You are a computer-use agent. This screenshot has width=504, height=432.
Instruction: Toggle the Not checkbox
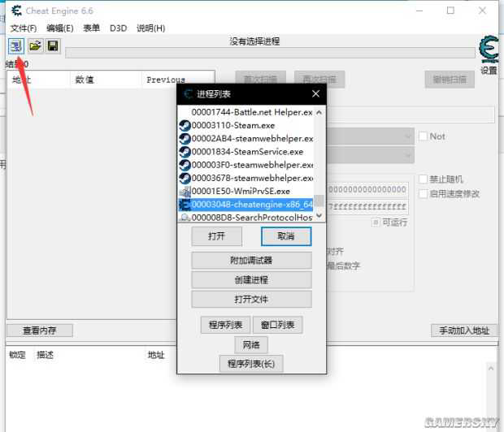point(423,136)
